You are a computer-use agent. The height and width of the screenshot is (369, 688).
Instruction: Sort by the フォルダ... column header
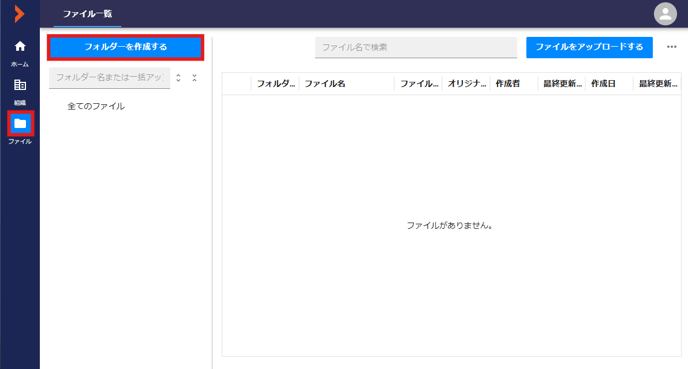coord(276,84)
